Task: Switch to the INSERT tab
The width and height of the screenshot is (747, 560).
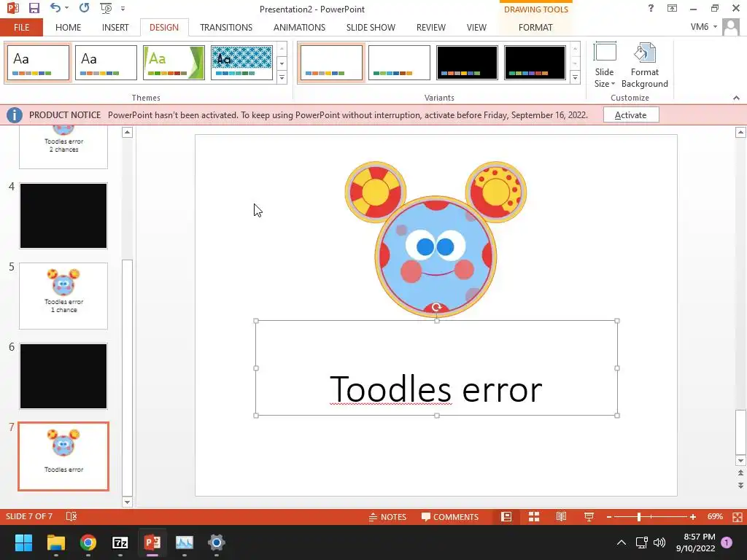Action: (115, 27)
